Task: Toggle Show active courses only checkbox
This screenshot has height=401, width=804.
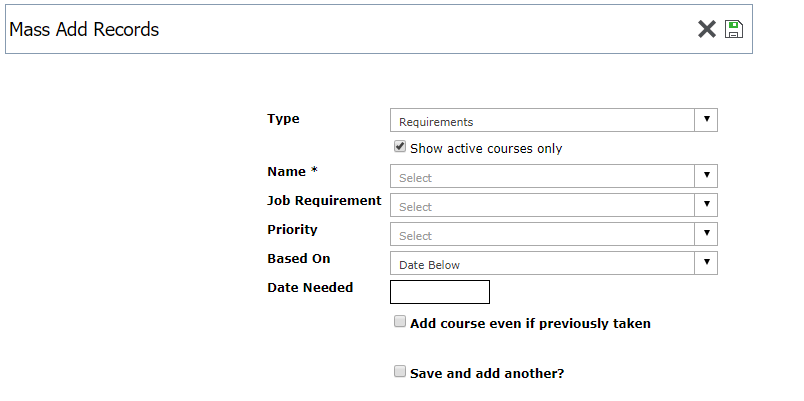Action: click(x=399, y=147)
